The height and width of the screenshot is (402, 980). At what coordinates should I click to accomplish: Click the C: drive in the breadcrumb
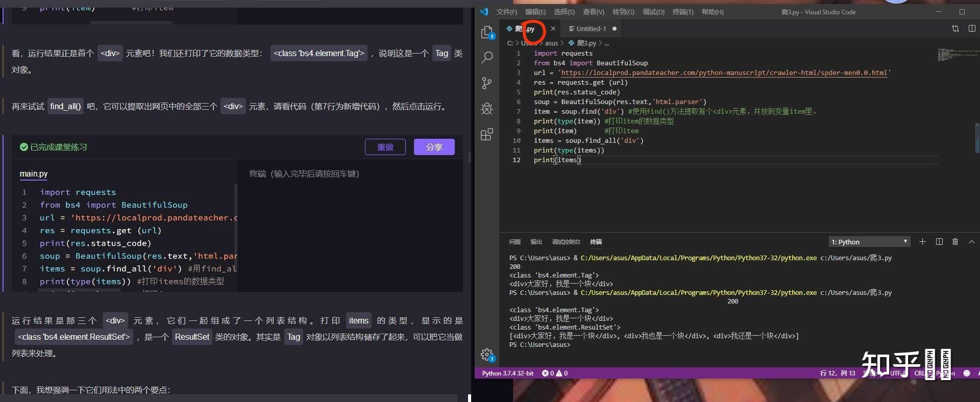point(510,43)
